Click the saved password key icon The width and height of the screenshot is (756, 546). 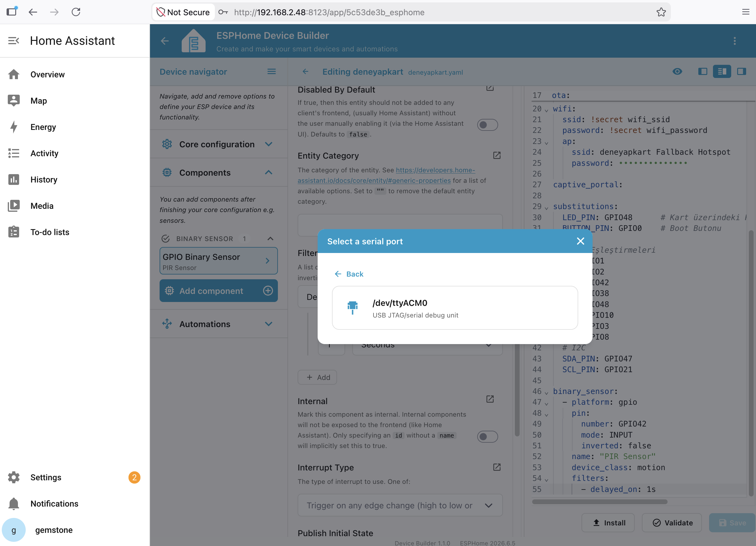click(223, 12)
